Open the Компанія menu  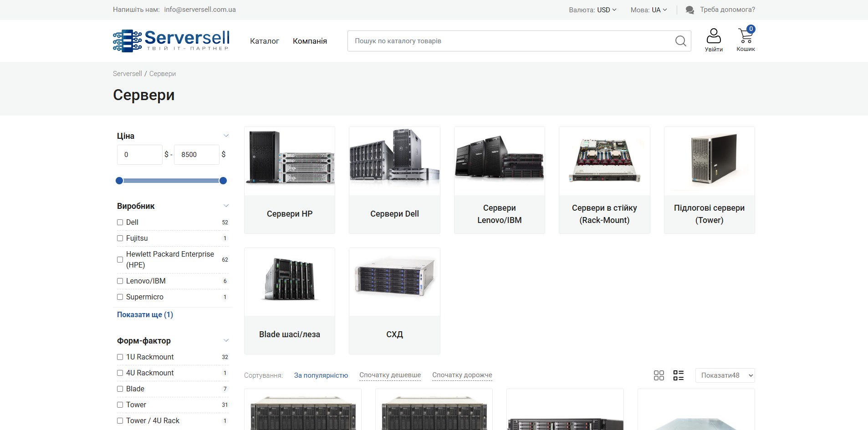[310, 41]
